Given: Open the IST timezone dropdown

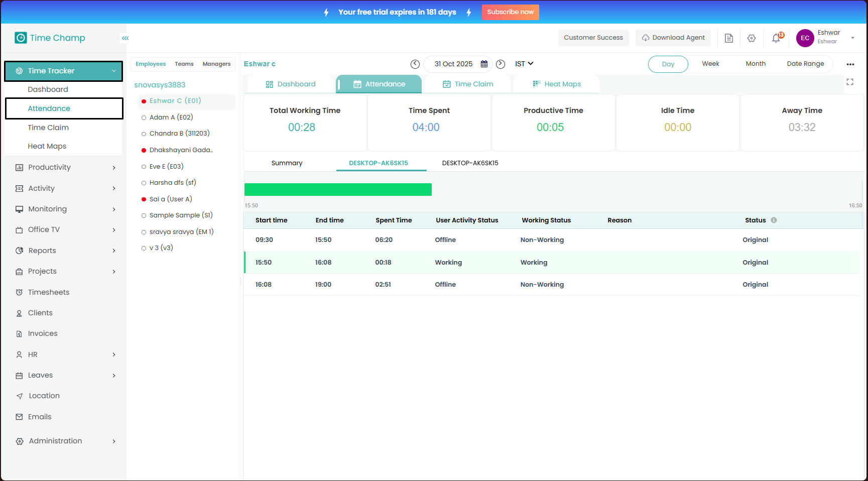Looking at the screenshot, I should click(524, 64).
